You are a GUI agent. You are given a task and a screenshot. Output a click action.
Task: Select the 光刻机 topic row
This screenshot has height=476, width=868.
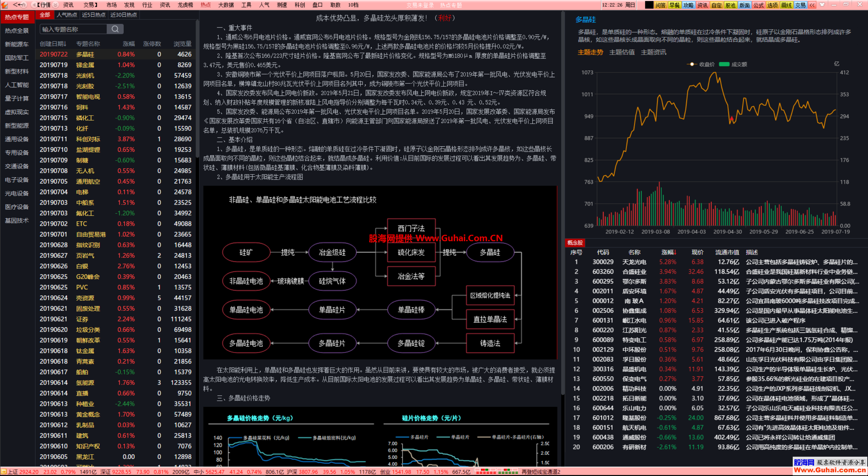(x=116, y=75)
